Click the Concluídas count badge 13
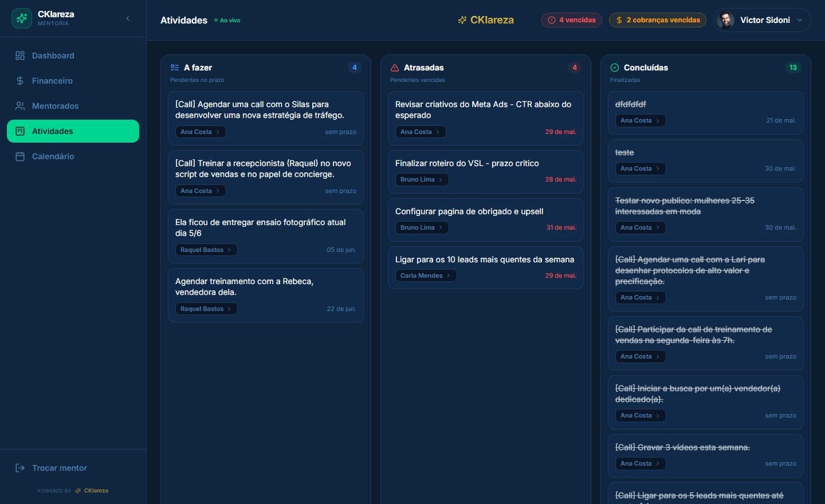The image size is (825, 504). (793, 68)
